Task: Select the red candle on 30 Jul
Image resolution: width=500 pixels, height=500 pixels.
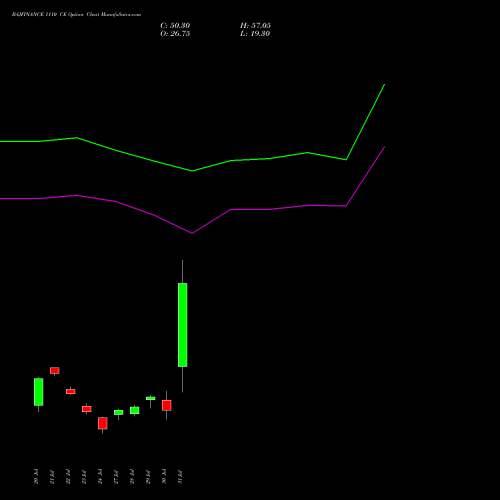Action: (x=167, y=405)
